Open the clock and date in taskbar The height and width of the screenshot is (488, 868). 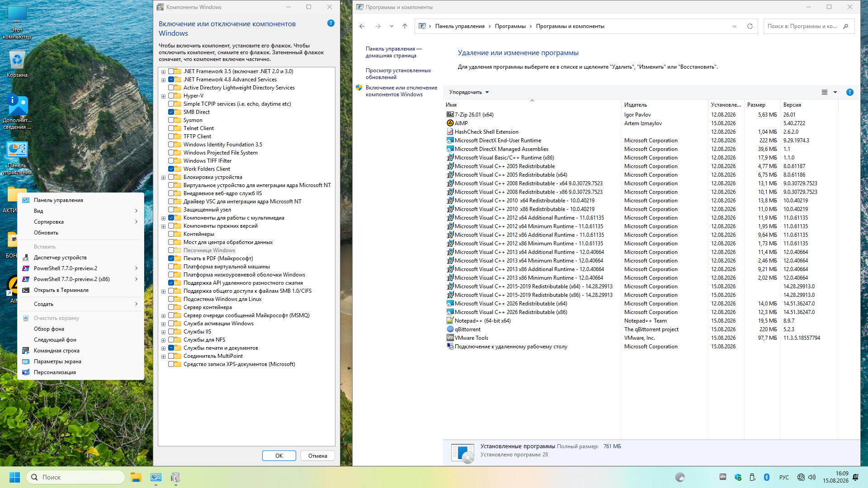[x=835, y=477]
